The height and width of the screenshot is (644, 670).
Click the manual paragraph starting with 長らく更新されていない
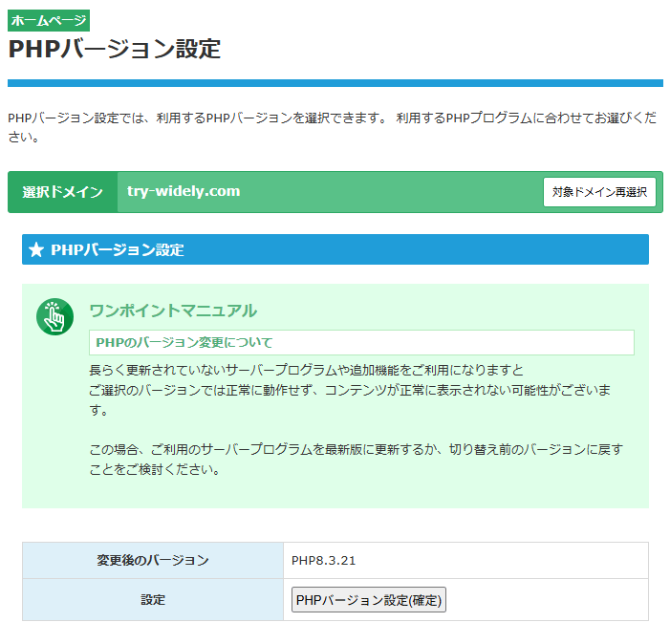click(306, 370)
